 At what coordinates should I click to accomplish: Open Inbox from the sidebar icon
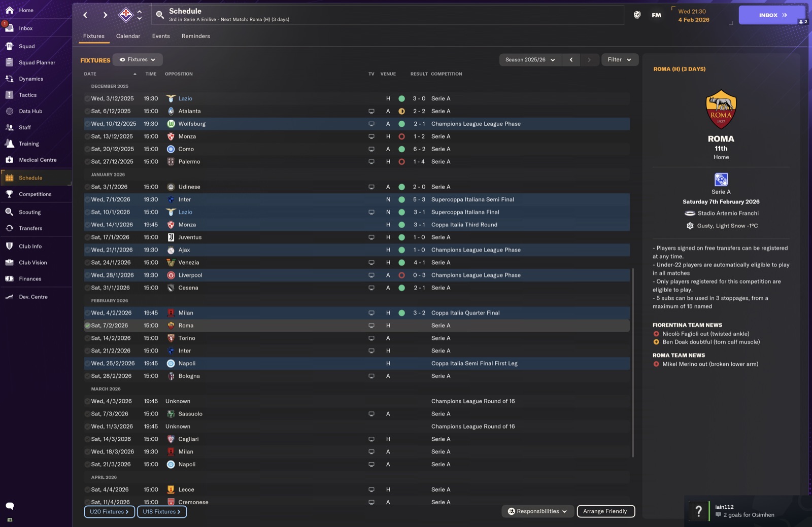9,28
